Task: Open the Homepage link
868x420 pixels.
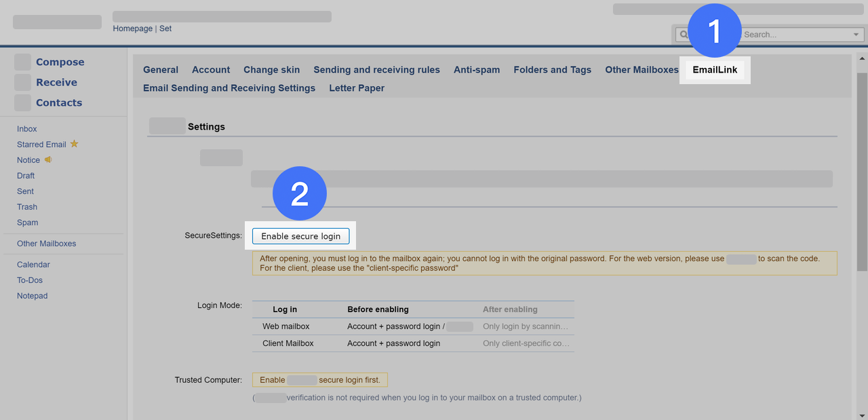Action: [x=132, y=28]
